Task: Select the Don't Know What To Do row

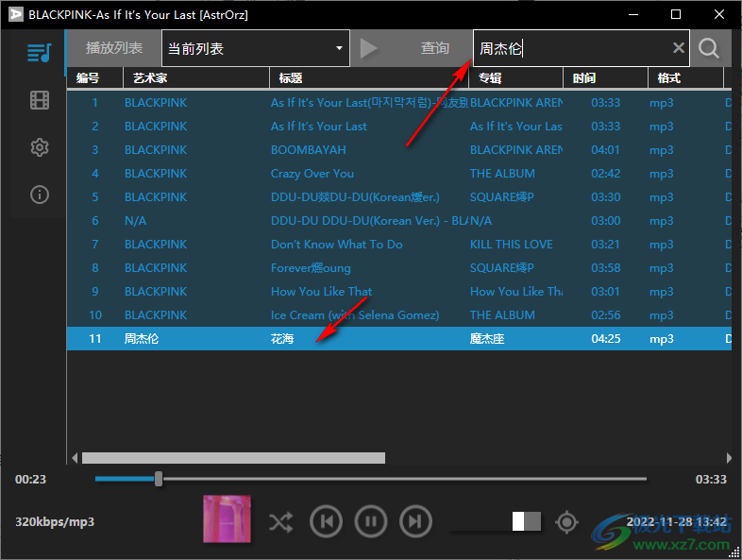Action: coord(399,245)
